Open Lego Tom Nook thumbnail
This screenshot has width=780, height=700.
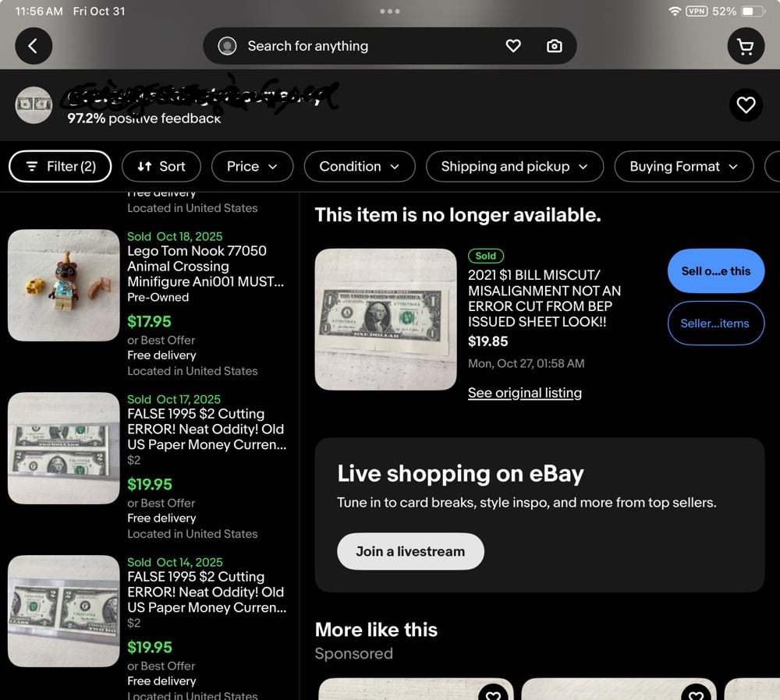(64, 285)
